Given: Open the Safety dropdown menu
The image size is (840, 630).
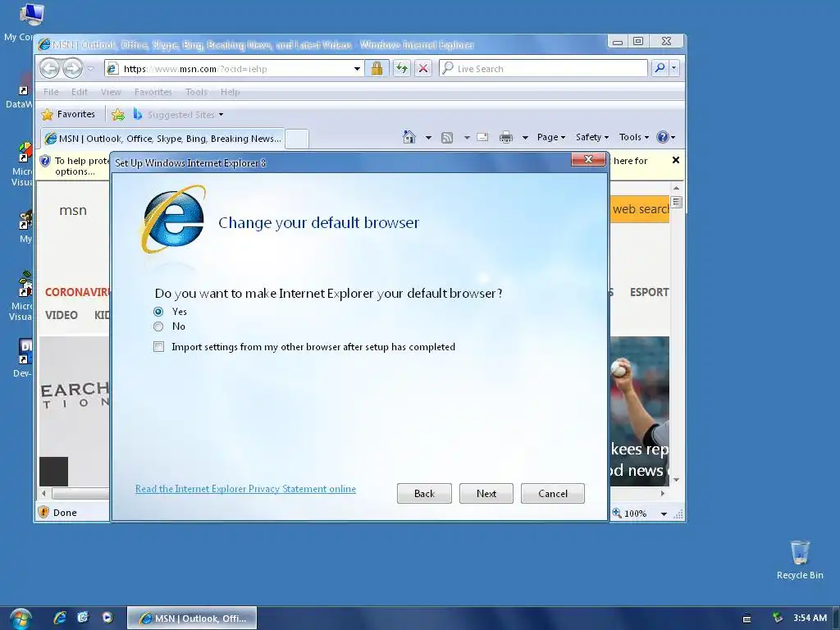Looking at the screenshot, I should tap(592, 137).
